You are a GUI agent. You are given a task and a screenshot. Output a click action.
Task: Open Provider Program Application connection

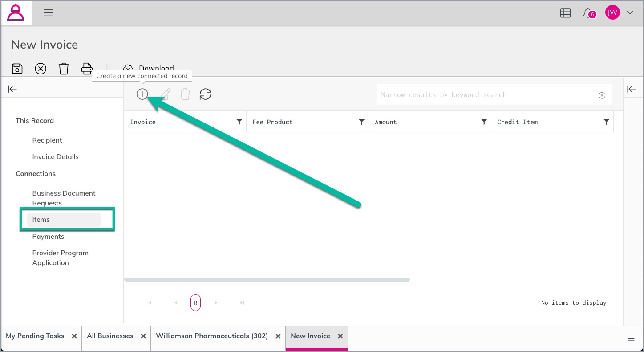pyautogui.click(x=60, y=258)
